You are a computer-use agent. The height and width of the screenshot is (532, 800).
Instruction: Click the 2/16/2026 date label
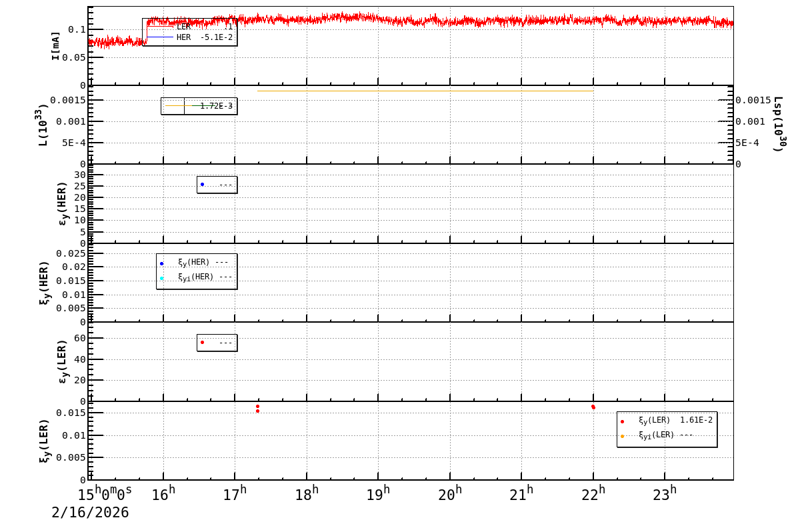90,513
